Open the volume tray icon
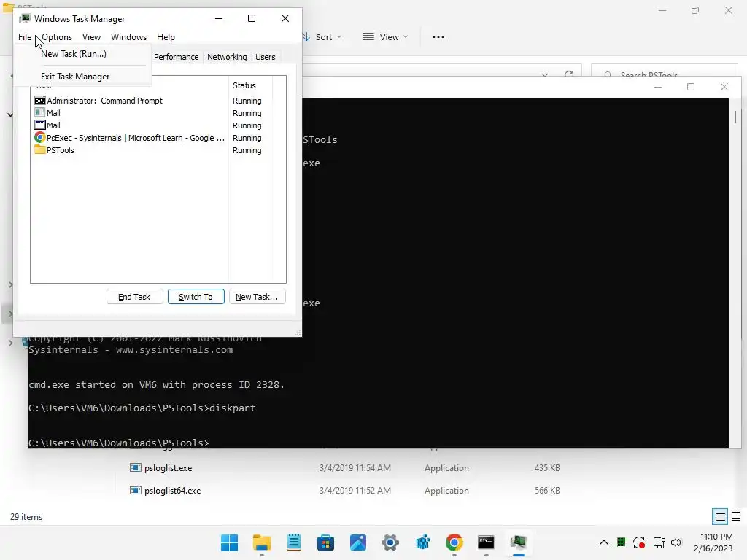Viewport: 747px width, 560px height. point(676,542)
